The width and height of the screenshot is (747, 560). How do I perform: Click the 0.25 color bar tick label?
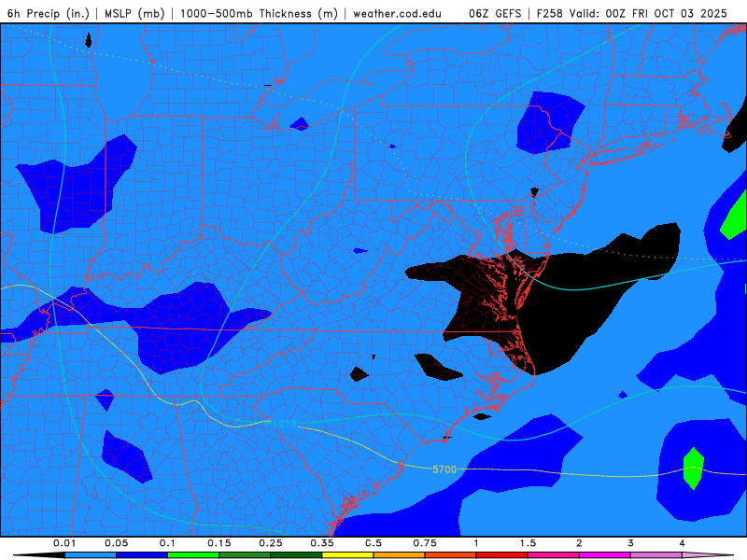[x=271, y=543]
